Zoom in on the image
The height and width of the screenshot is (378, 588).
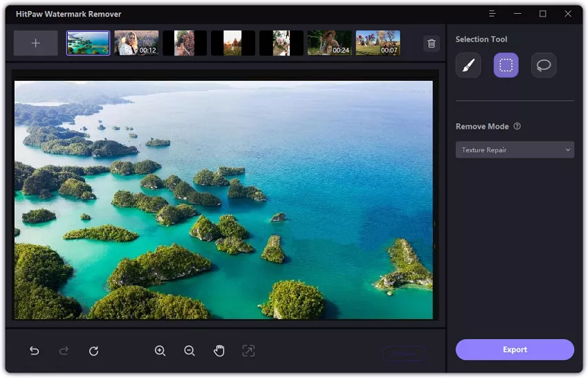pos(160,350)
